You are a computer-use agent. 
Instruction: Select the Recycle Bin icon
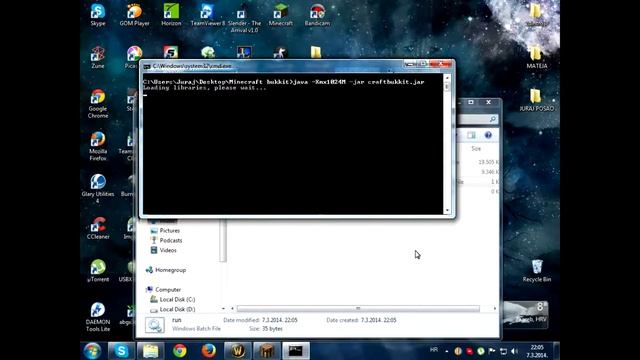click(x=537, y=271)
